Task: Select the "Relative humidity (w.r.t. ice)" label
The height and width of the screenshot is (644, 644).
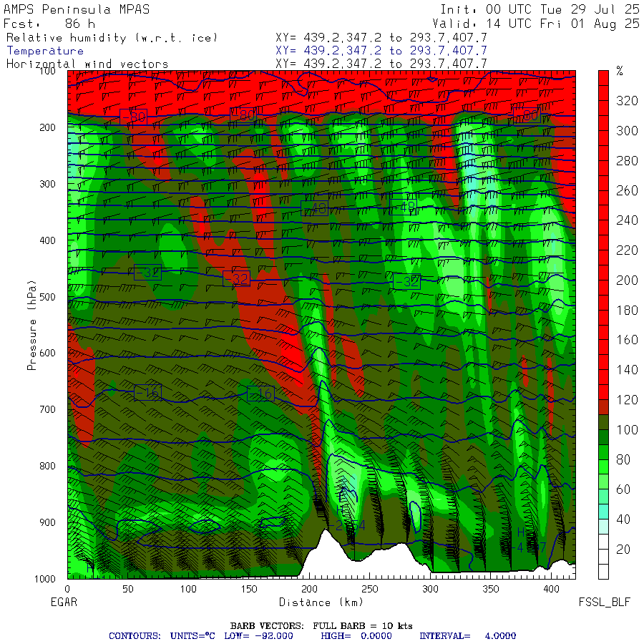Action: click(x=112, y=38)
